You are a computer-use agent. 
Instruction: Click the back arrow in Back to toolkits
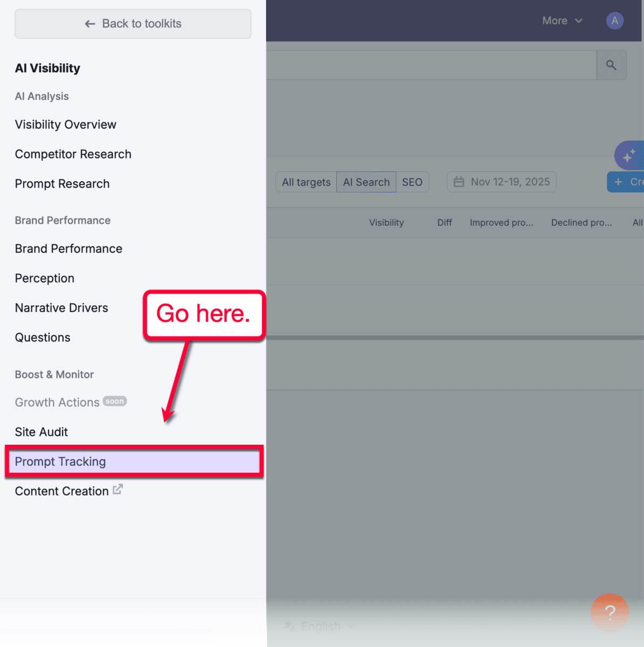tap(90, 24)
